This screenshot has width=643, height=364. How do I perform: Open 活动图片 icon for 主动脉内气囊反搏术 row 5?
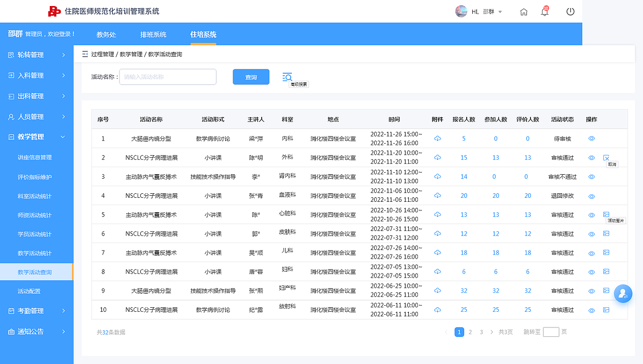[606, 214]
